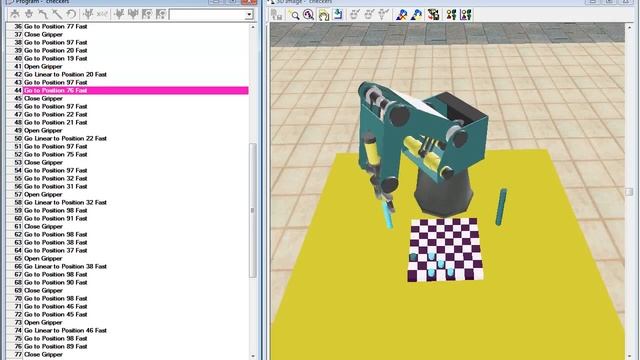Select highlighted line 44 Go to Position 76 Fast
Viewport: 640px width, 360px height.
pyautogui.click(x=136, y=90)
